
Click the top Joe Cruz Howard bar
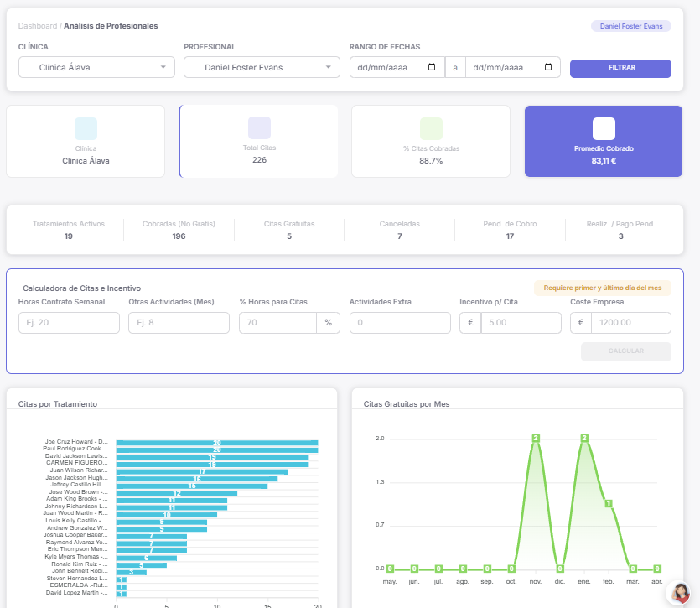coord(216,442)
